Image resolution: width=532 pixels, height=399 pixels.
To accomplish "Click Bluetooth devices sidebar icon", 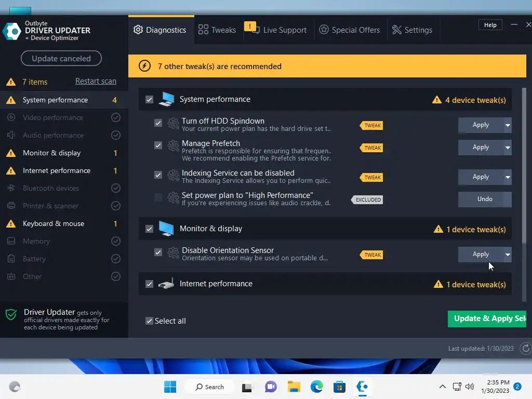I will coord(11,188).
